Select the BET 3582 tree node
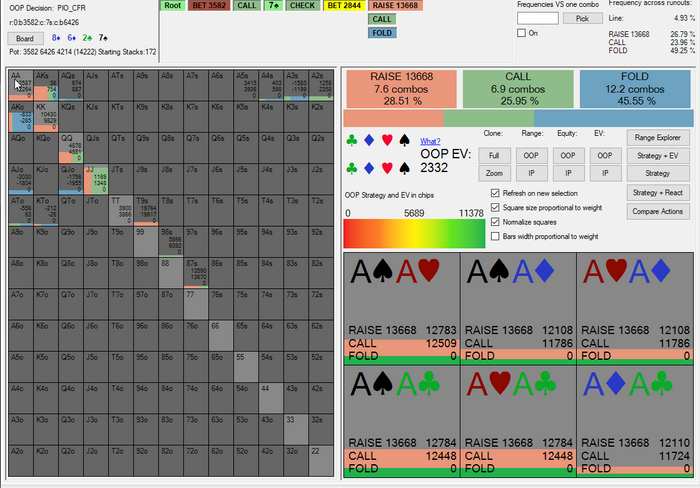700x488 pixels. 209,5
